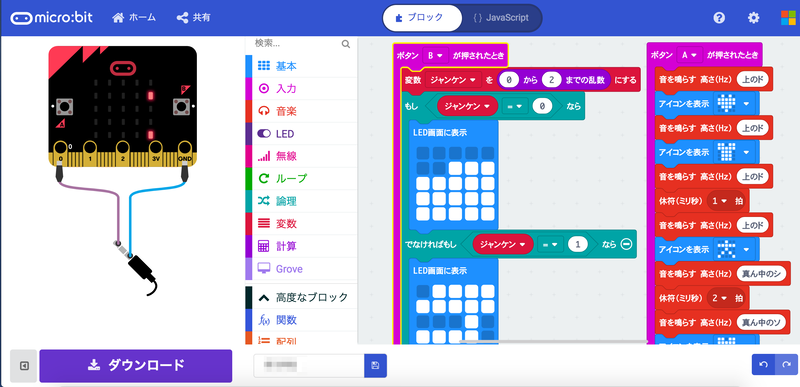
Task: Open the 音楽 block category
Action: [301, 111]
